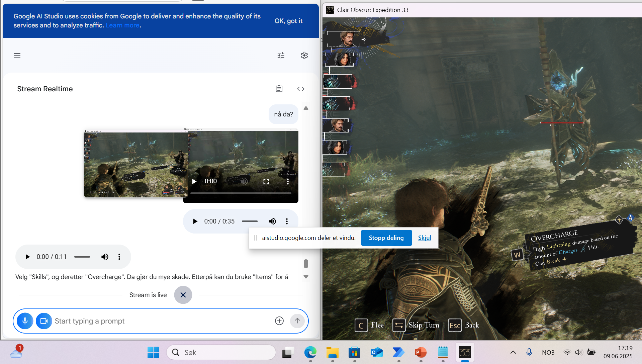
Task: Click the plus add-media icon
Action: tap(279, 321)
